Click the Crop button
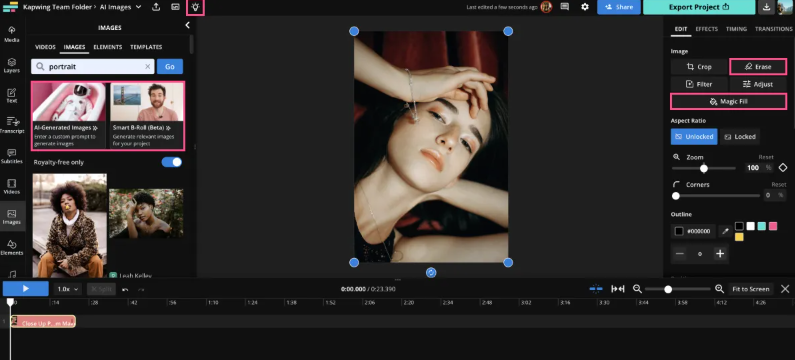Viewport: 795px width, 360px height. pos(699,66)
